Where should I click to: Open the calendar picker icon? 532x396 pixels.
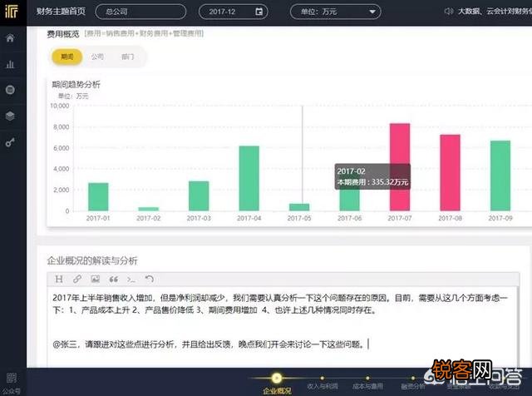[x=259, y=12]
